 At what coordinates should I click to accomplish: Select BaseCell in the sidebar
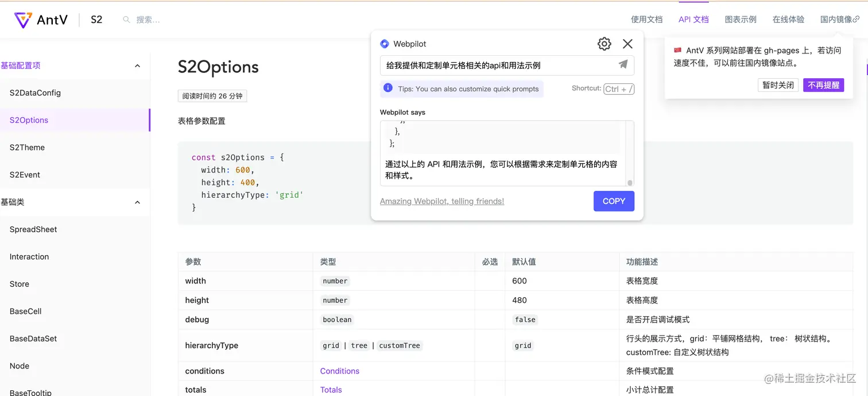tap(75, 312)
